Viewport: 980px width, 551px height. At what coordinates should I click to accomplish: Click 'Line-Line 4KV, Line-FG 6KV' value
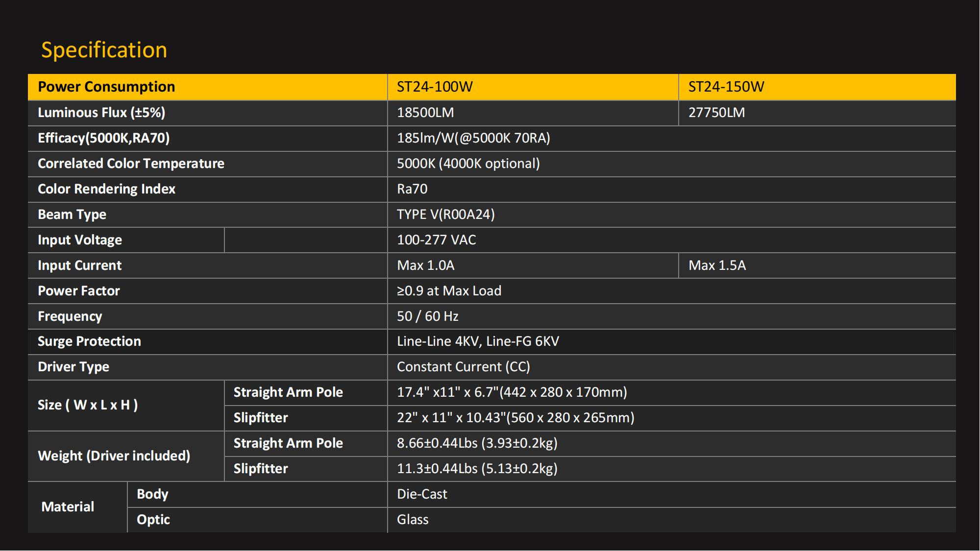[478, 341]
